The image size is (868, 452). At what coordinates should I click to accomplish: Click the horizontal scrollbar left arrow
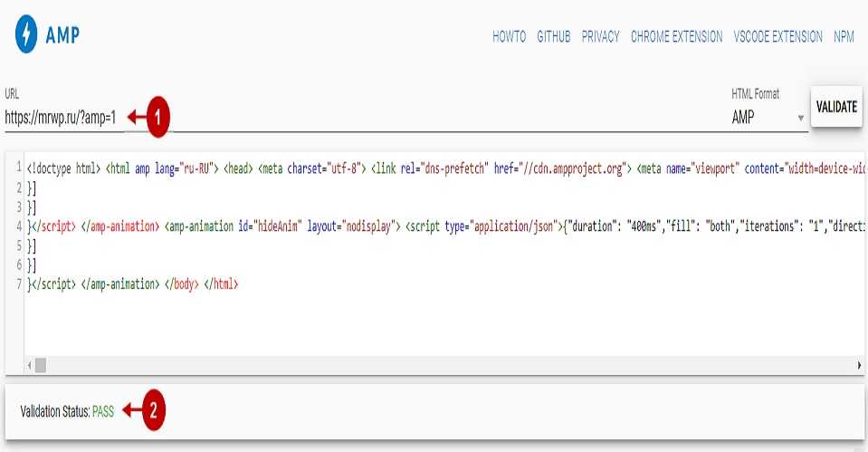[29, 365]
